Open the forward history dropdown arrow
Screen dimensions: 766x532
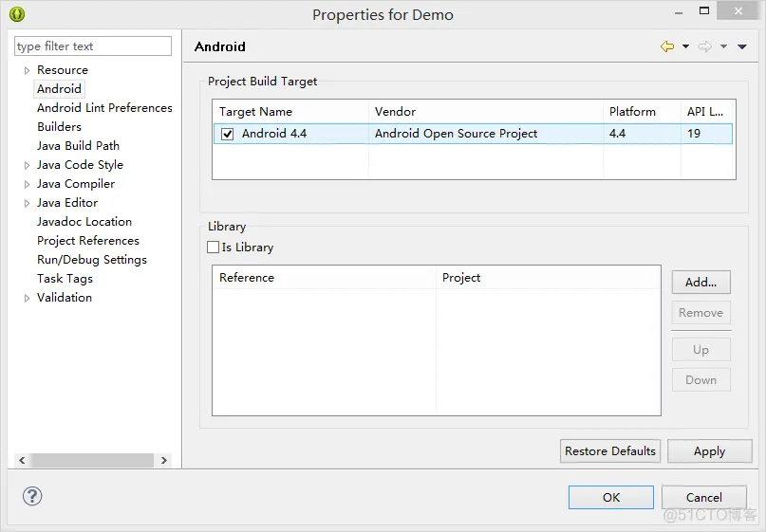pyautogui.click(x=723, y=46)
